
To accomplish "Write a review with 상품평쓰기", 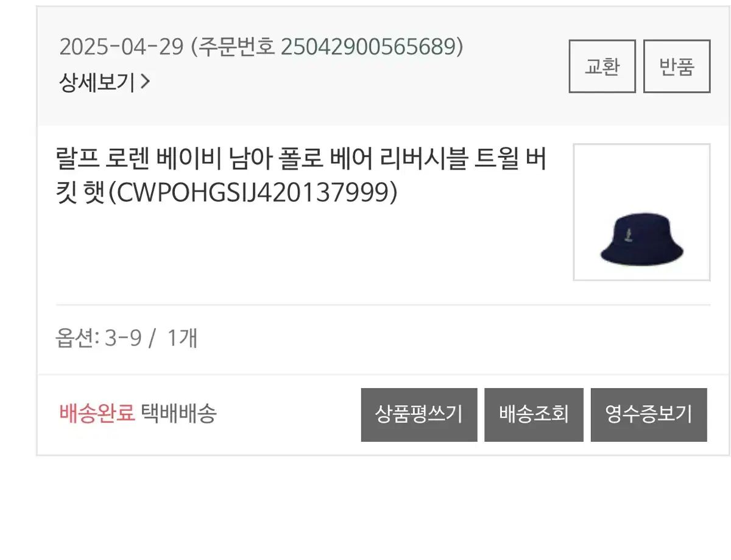I will click(419, 414).
